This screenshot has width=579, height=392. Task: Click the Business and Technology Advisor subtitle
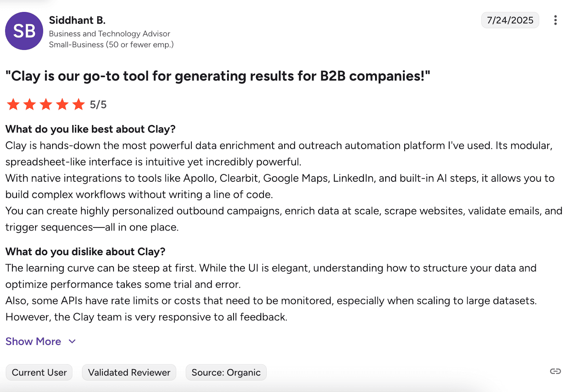[109, 34]
